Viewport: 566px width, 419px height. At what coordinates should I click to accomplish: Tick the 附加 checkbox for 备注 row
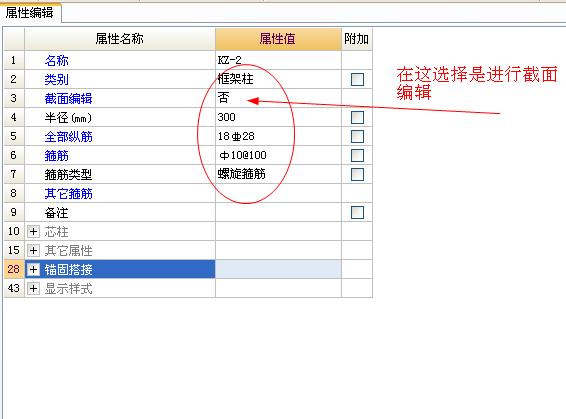coord(357,213)
